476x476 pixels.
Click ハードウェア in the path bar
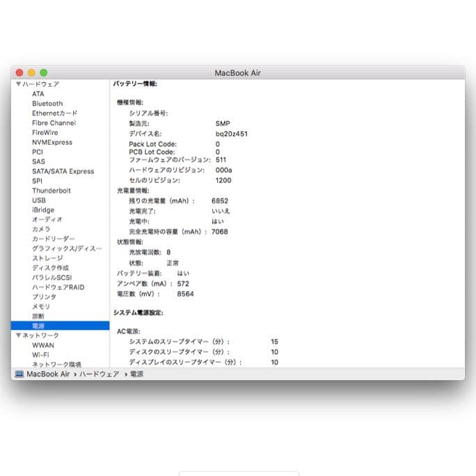[x=100, y=374]
